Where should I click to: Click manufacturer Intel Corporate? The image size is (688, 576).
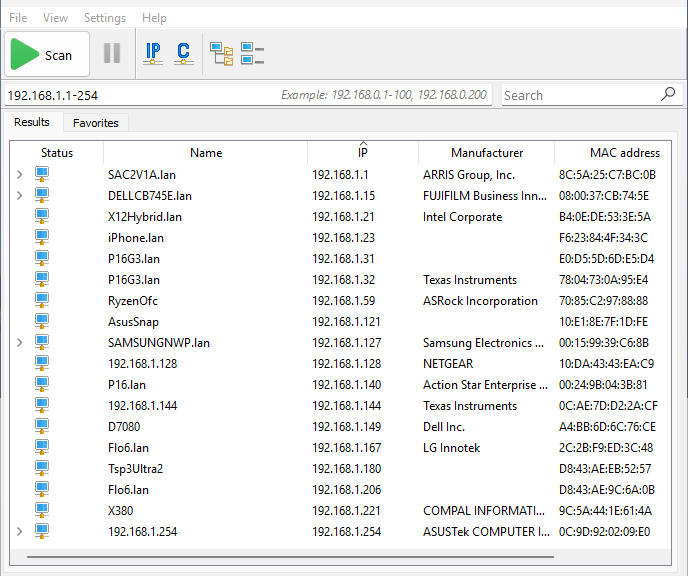[462, 217]
